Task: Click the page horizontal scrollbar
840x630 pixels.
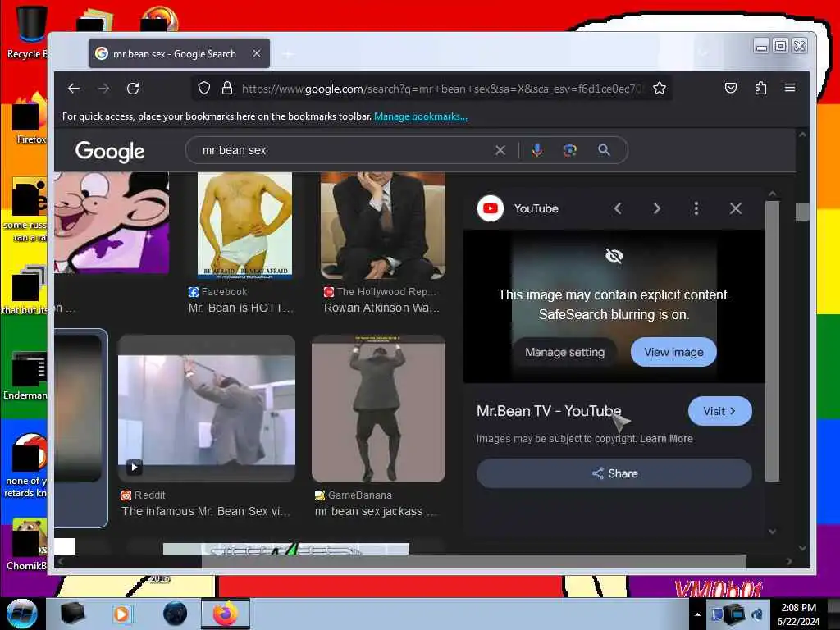Action: coord(473,561)
